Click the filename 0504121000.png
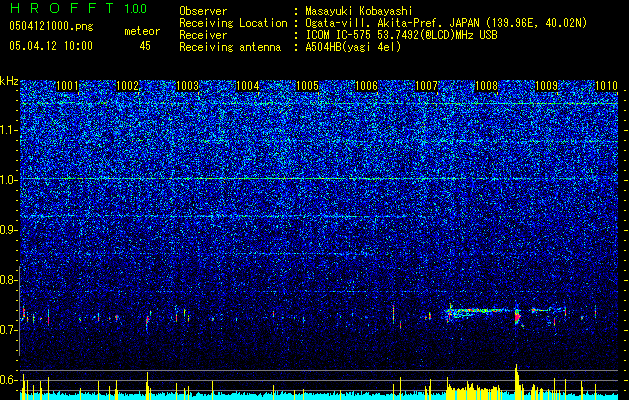Screen dimensions: 629x400 [51, 27]
